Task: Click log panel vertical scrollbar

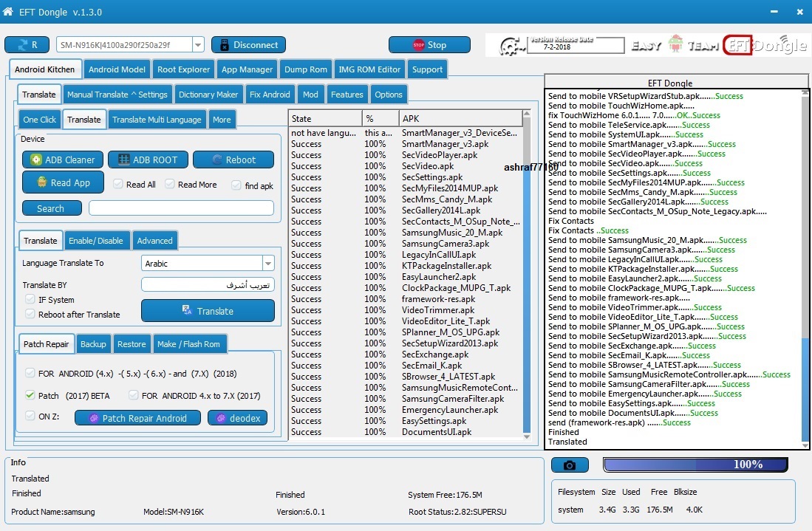Action: (x=805, y=268)
